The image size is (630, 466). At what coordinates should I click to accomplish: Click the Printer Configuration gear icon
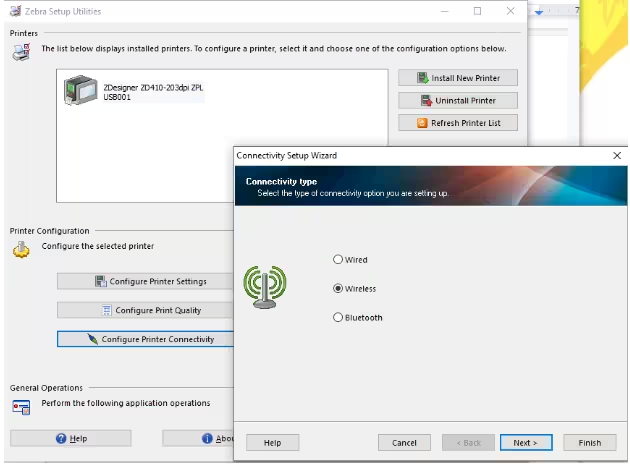pyautogui.click(x=21, y=250)
